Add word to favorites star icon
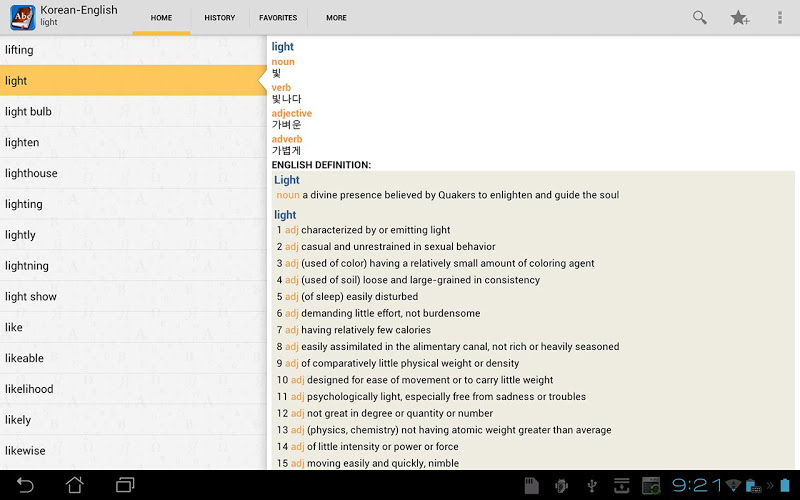The image size is (800, 500). pyautogui.click(x=740, y=17)
